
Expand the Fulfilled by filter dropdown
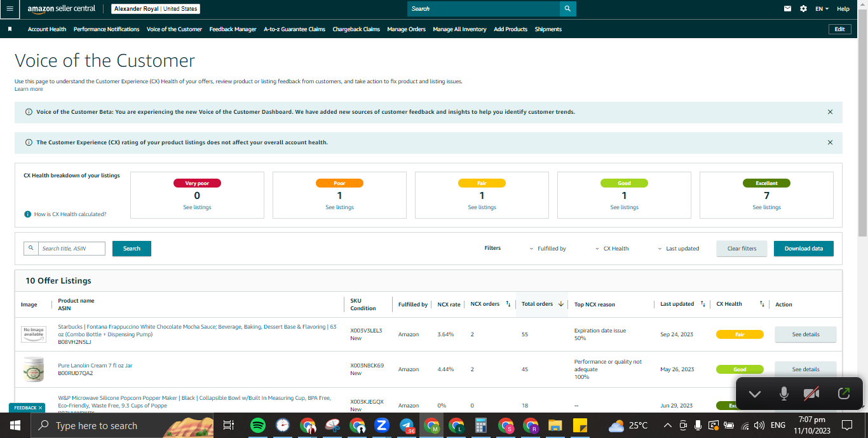pos(548,249)
